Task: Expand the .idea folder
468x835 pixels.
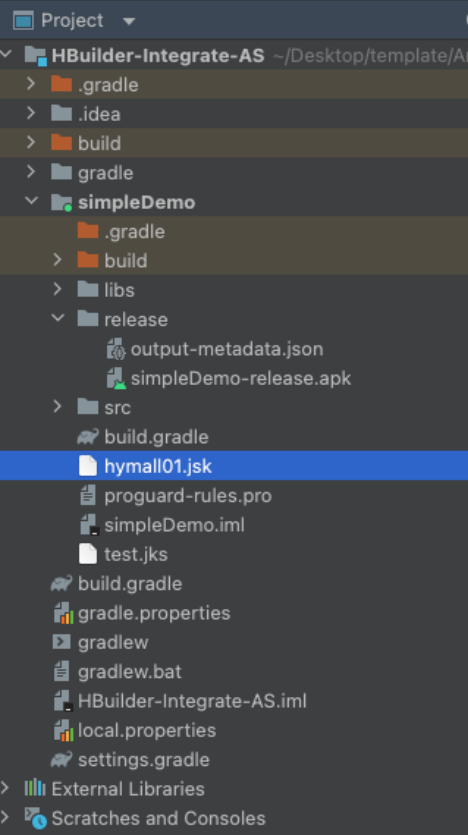Action: [x=31, y=113]
